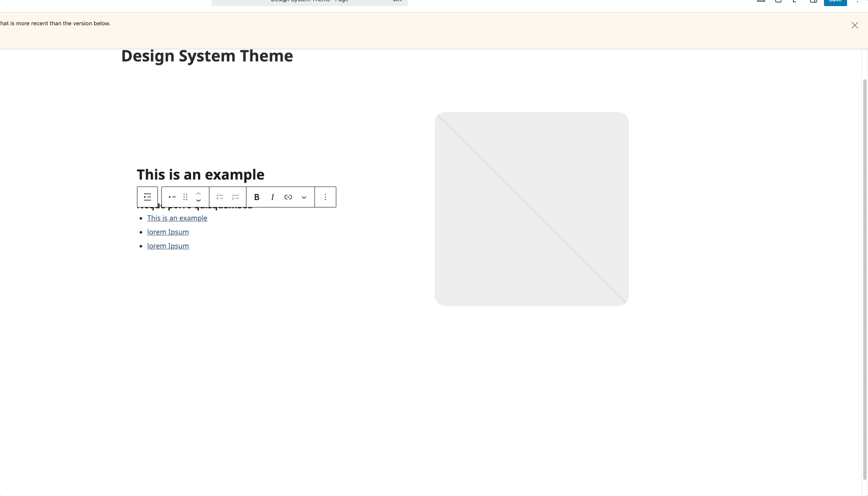Select the grey placeholder image block
Screen dimensions: 868x496
[x=532, y=209]
